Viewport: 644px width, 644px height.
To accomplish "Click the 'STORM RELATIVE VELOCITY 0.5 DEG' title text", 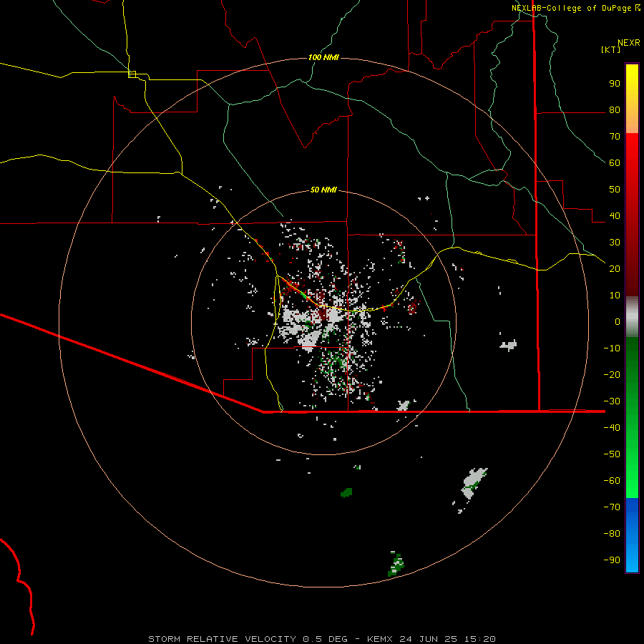I will click(x=248, y=639).
